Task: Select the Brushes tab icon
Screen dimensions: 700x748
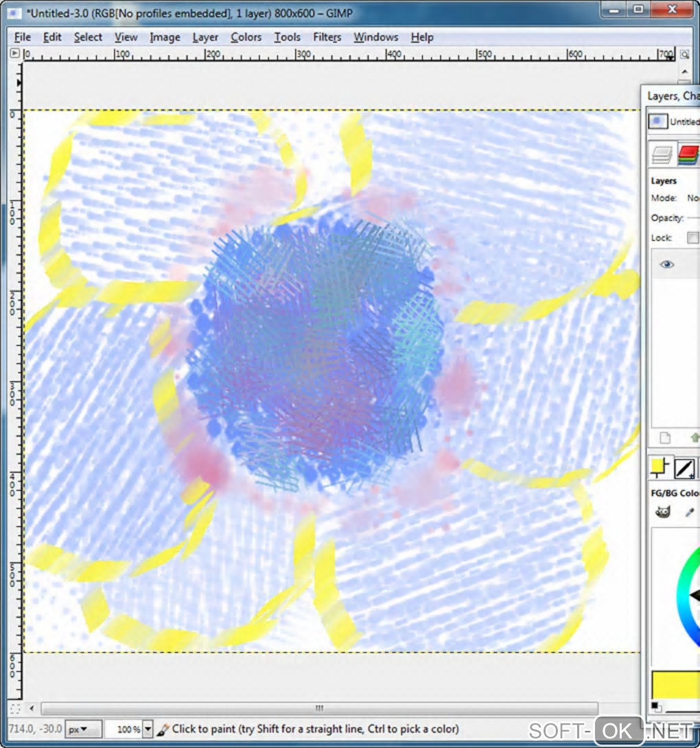Action: click(x=684, y=469)
